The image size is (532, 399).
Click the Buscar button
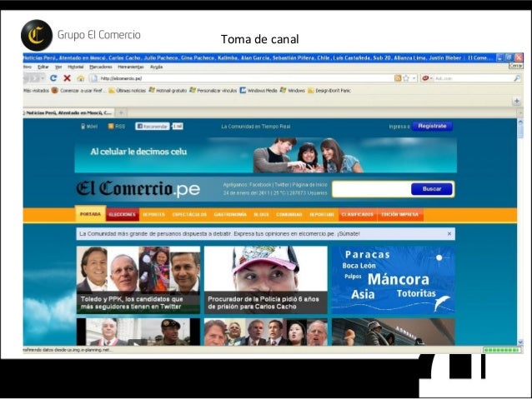tap(432, 189)
